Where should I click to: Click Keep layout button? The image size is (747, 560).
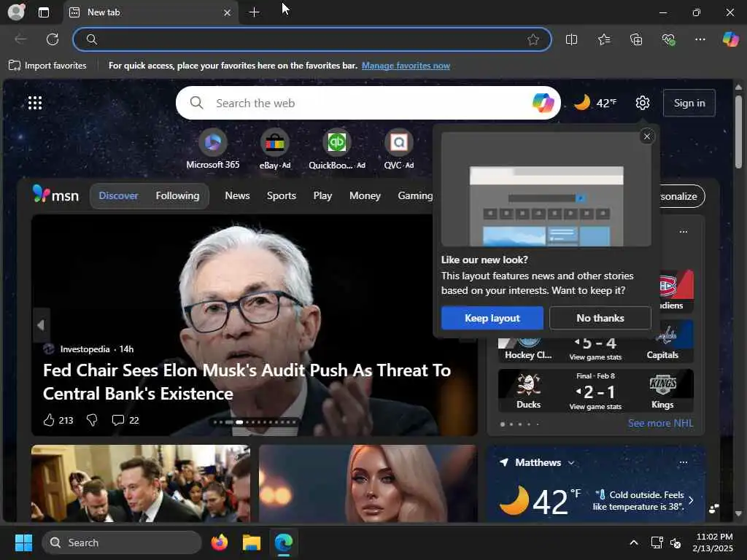point(492,318)
